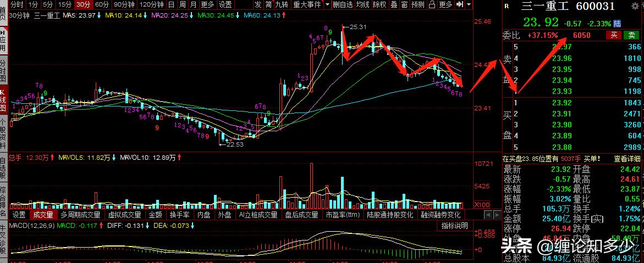Select the 金额 indicator tab
This screenshot has width=644, height=263.
coord(155,215)
